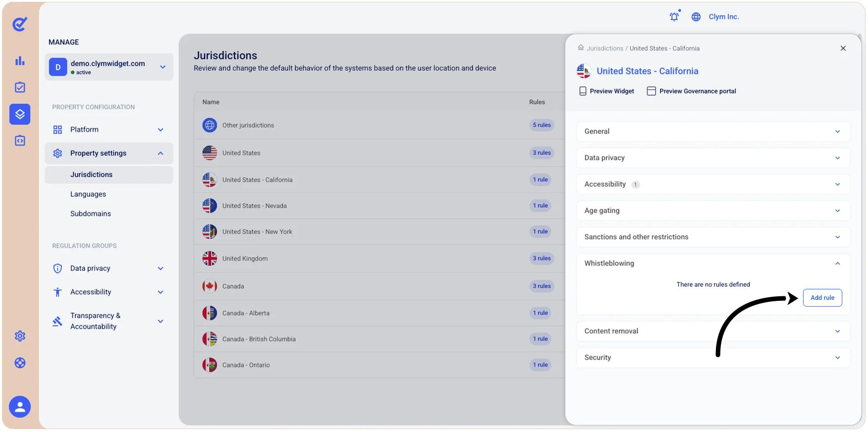Expand the General section in panel
The height and width of the screenshot is (432, 868).
pos(713,131)
